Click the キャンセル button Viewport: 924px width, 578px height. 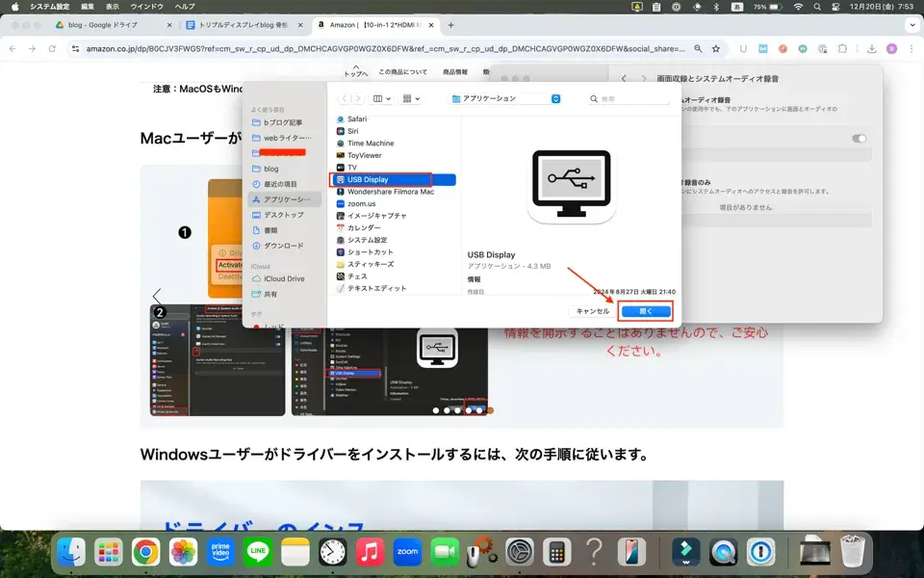[592, 311]
